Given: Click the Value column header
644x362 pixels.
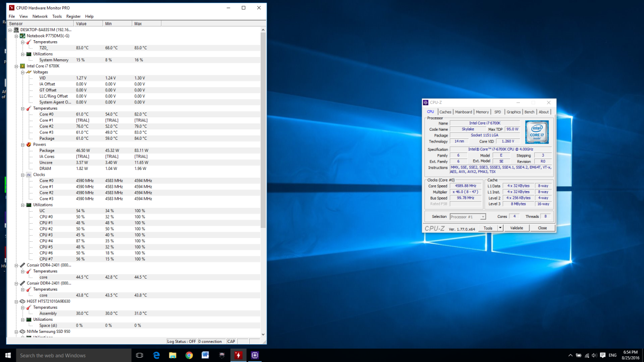Looking at the screenshot, I should [x=88, y=23].
